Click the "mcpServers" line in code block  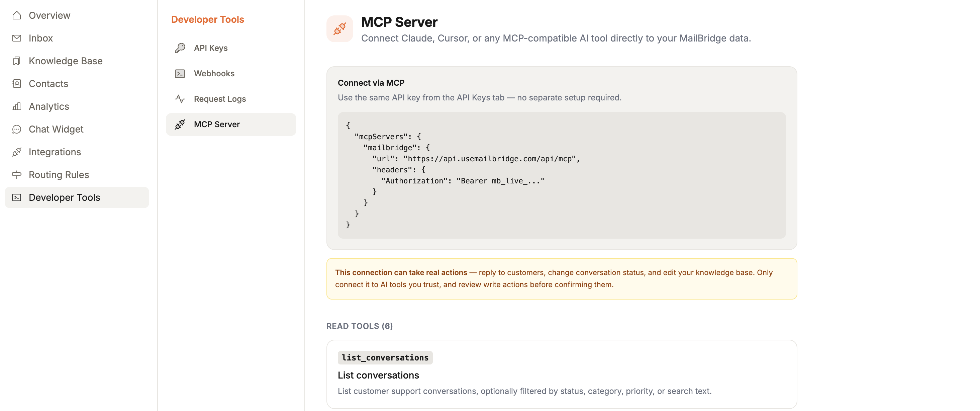coord(388,137)
